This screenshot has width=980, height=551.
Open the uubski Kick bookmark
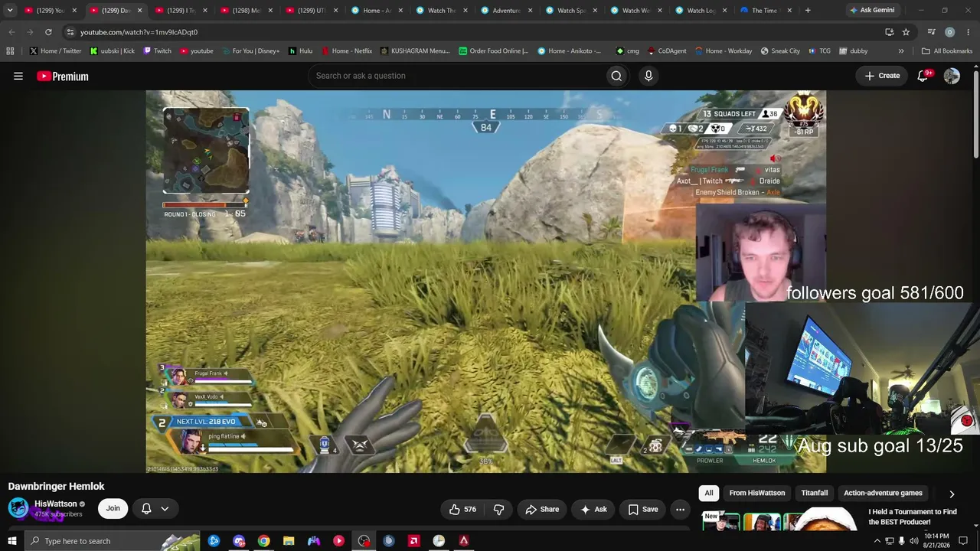tap(112, 51)
